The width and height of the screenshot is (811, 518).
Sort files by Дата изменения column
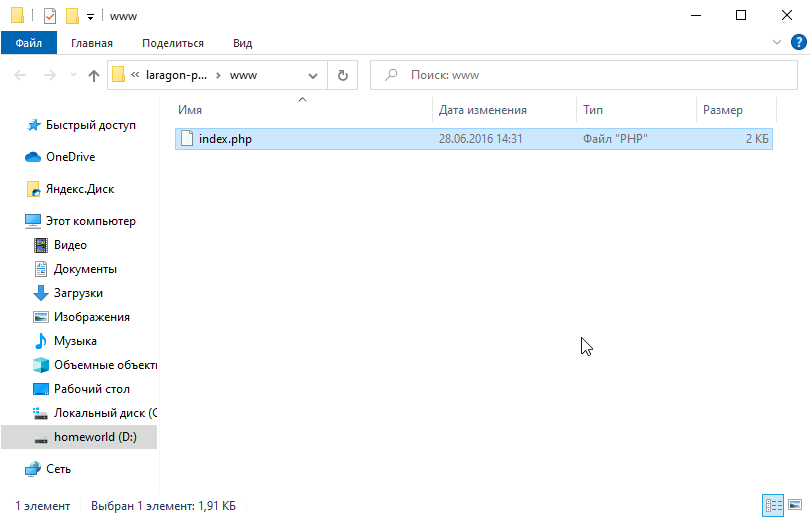(x=483, y=110)
